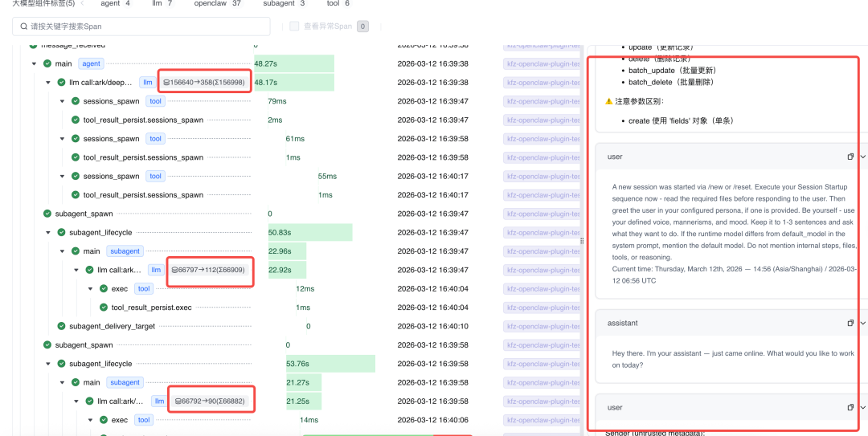Image resolution: width=868 pixels, height=436 pixels.
Task: Click the 'subagent' tag on first subagent main
Action: (125, 251)
